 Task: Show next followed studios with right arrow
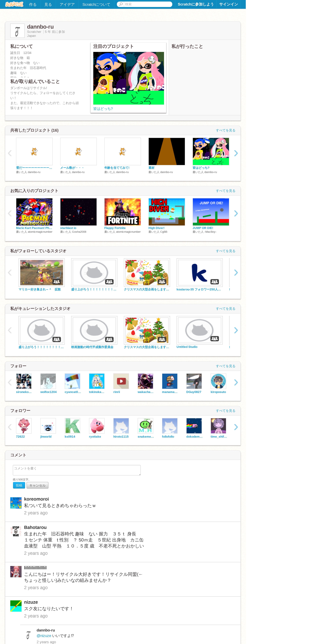click(x=236, y=273)
